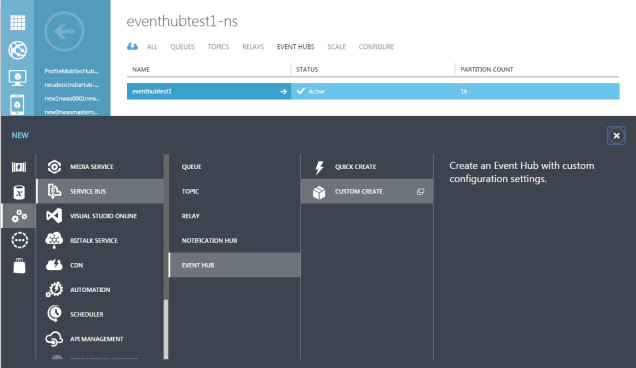
Task: Click the Media Service icon
Action: 54,167
